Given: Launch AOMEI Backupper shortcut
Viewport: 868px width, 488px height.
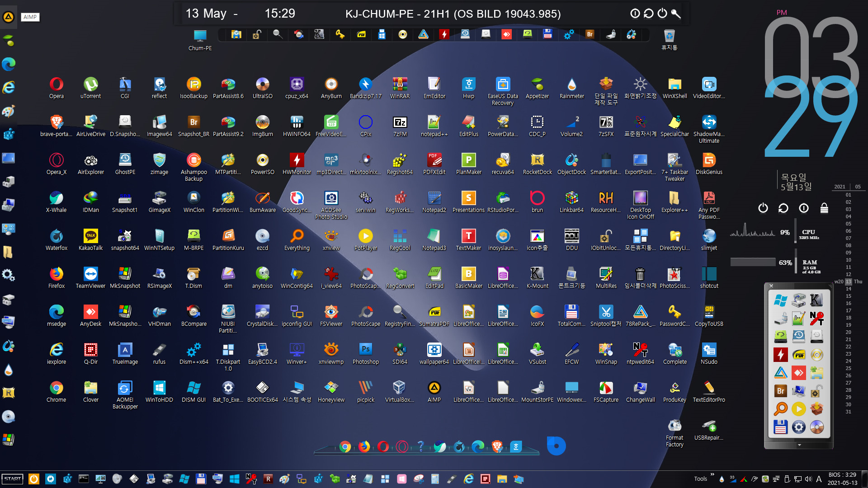Looking at the screenshot, I should [x=125, y=394].
